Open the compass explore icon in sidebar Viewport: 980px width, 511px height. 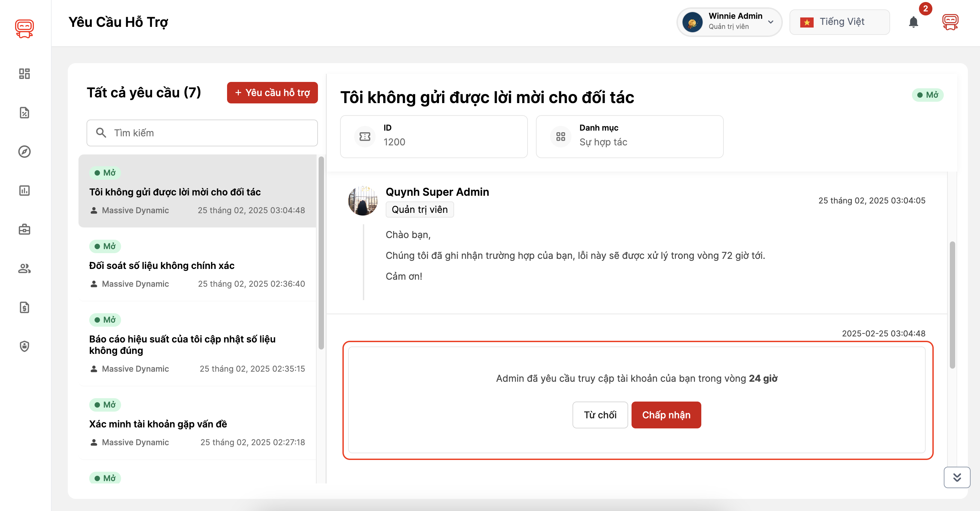pyautogui.click(x=24, y=151)
